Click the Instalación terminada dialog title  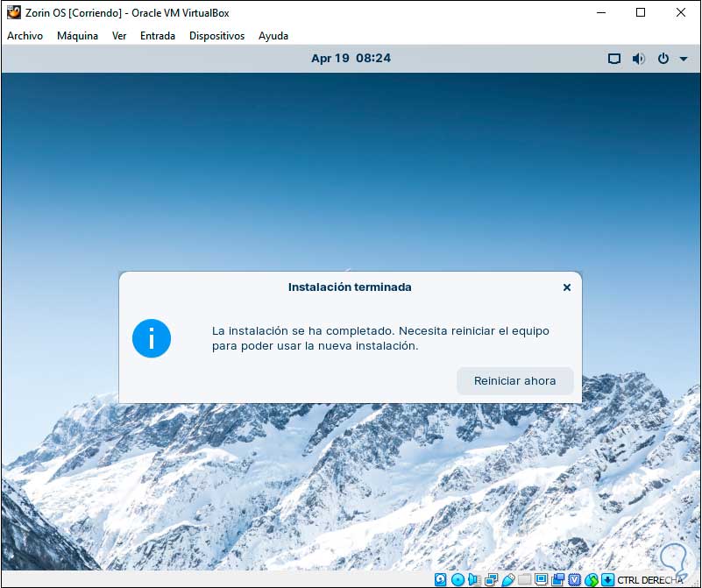[350, 287]
